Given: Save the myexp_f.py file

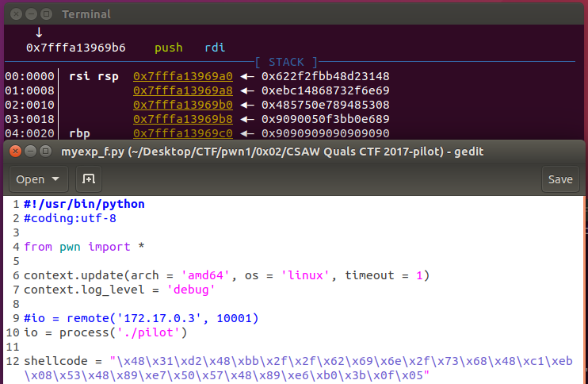Looking at the screenshot, I should (560, 179).
